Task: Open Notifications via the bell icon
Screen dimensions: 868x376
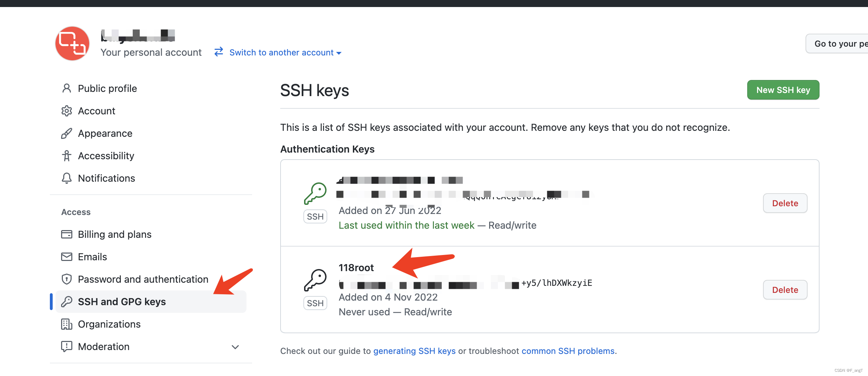Action: pos(66,178)
